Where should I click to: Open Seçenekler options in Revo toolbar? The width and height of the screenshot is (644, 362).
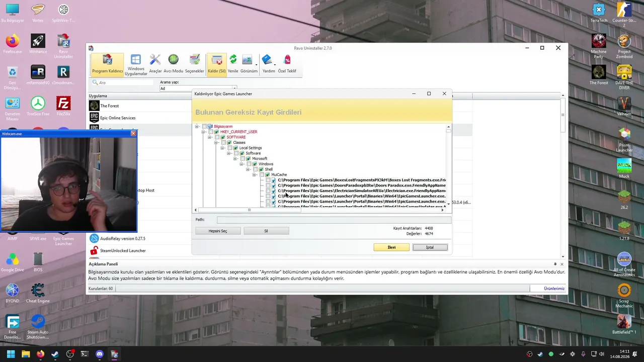pos(195,64)
